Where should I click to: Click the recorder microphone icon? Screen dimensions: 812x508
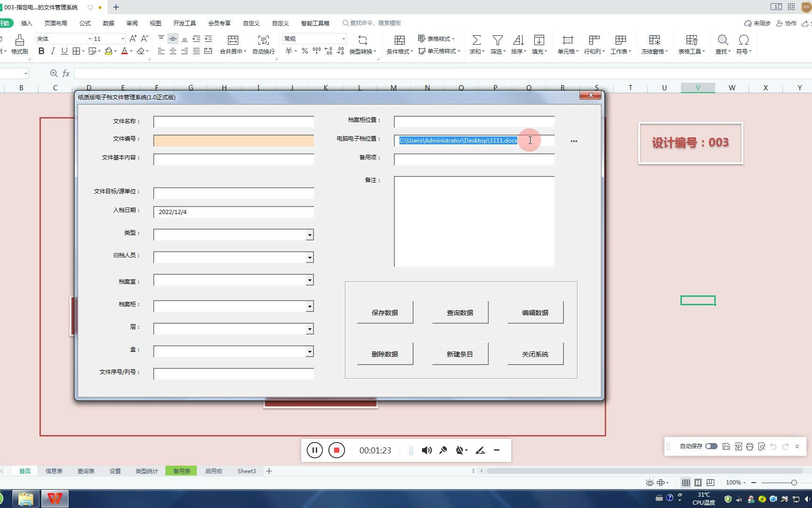tap(443, 450)
